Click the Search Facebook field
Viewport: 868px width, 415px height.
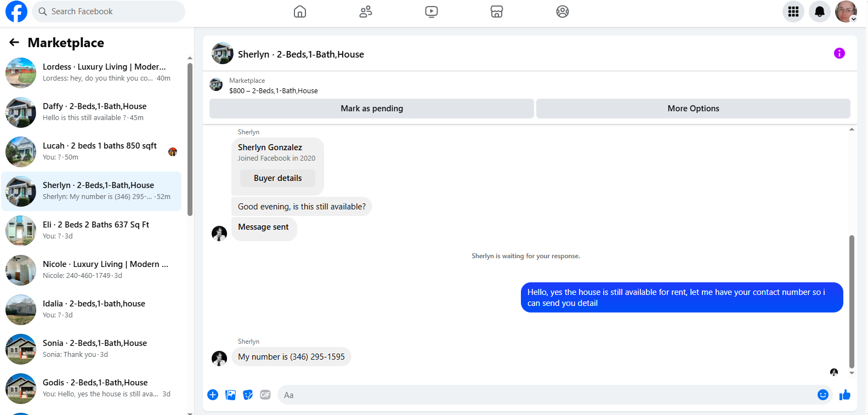coord(109,12)
